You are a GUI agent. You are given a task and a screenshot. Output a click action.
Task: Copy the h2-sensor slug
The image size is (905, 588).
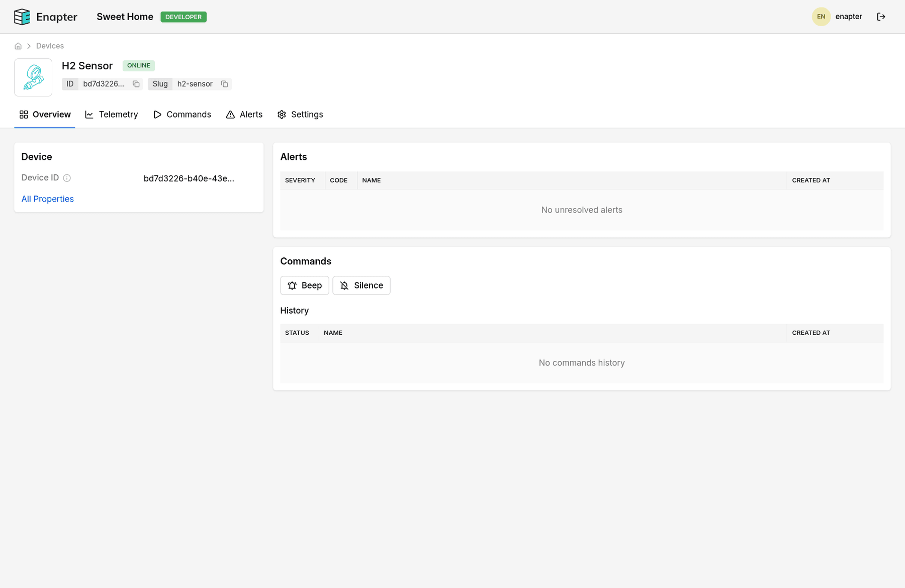(224, 84)
